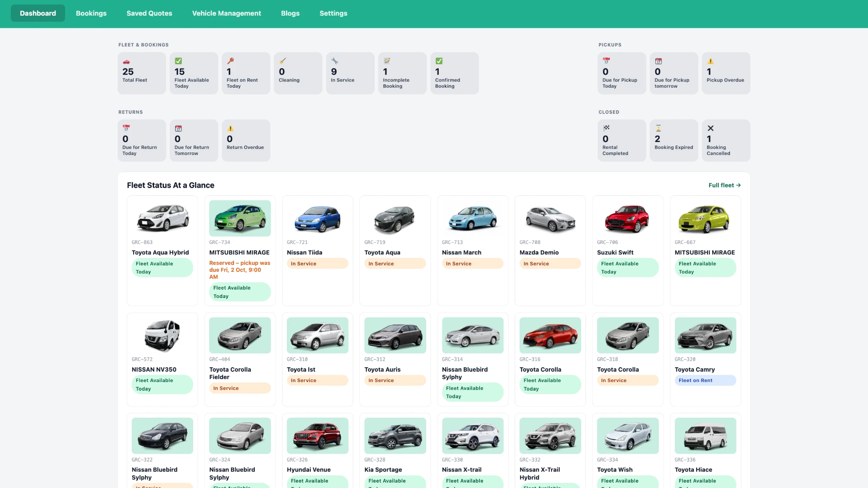Click warning icon on Return Overdue card
Viewport: 868px width, 488px height.
[x=230, y=129]
